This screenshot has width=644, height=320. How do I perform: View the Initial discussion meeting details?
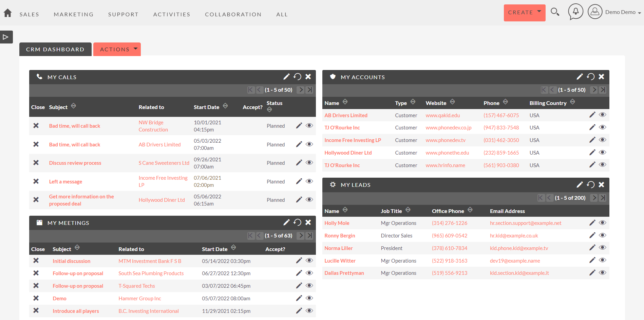pyautogui.click(x=309, y=261)
